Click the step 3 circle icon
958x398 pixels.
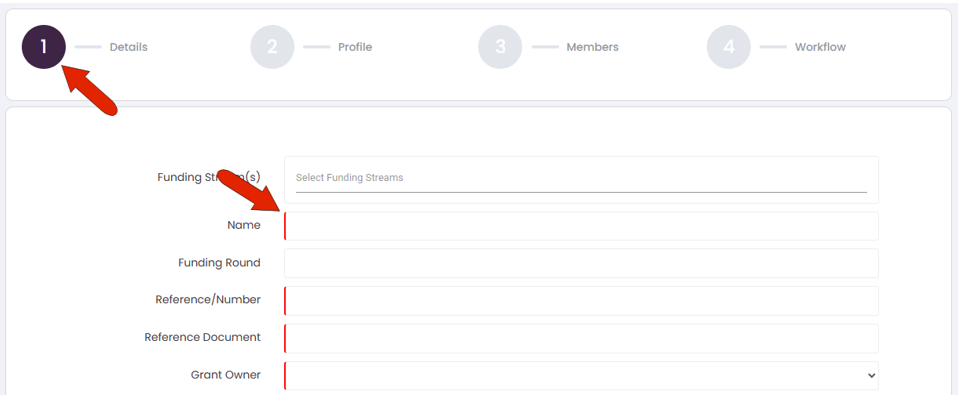pos(500,47)
